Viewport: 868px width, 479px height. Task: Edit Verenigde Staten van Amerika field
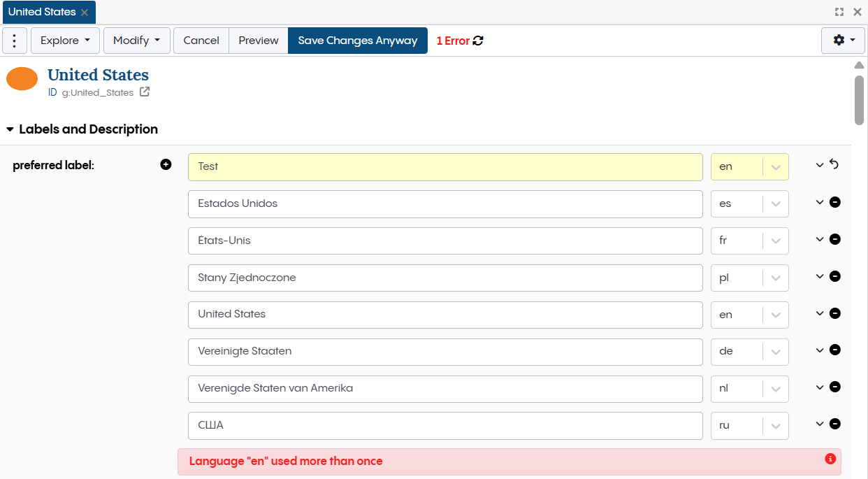point(445,389)
